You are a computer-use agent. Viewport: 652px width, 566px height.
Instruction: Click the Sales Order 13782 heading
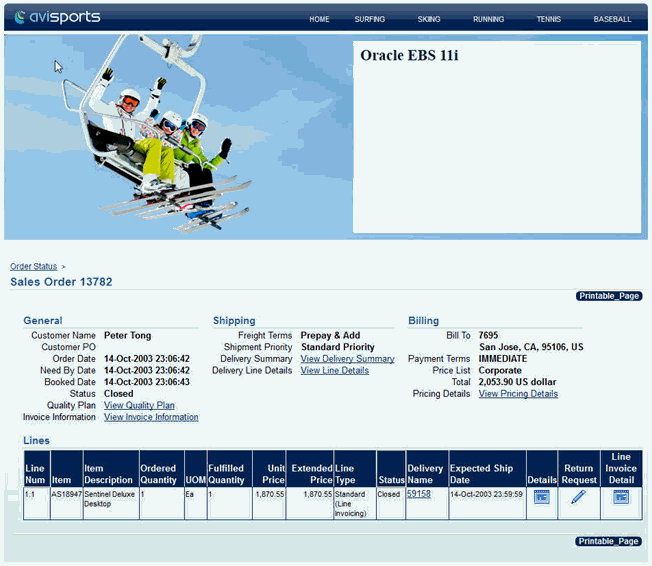pos(61,282)
